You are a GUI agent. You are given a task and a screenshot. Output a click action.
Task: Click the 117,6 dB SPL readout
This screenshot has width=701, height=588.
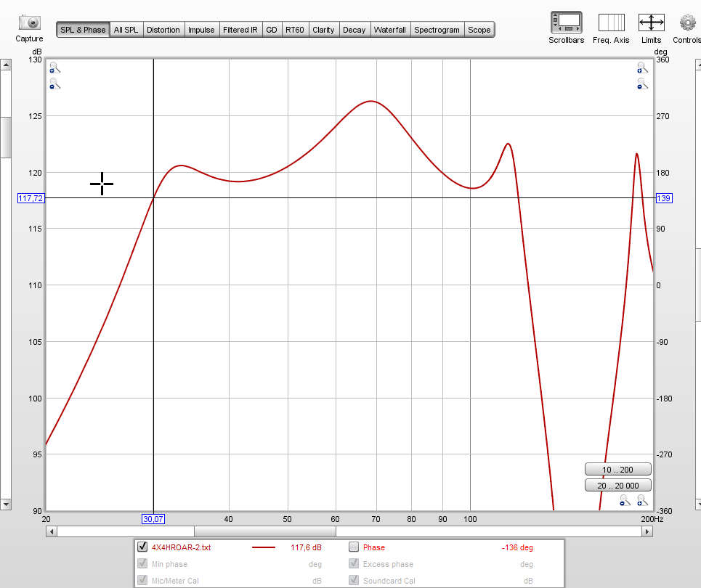pyautogui.click(x=307, y=547)
